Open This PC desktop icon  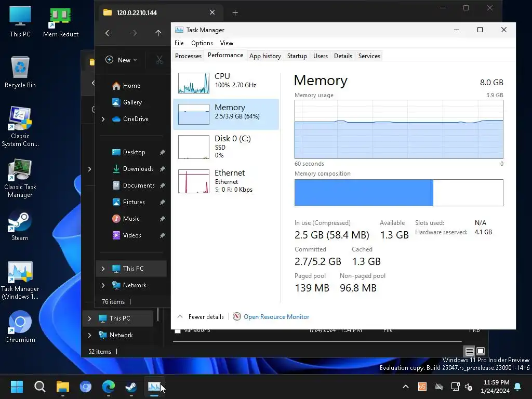pos(20,21)
